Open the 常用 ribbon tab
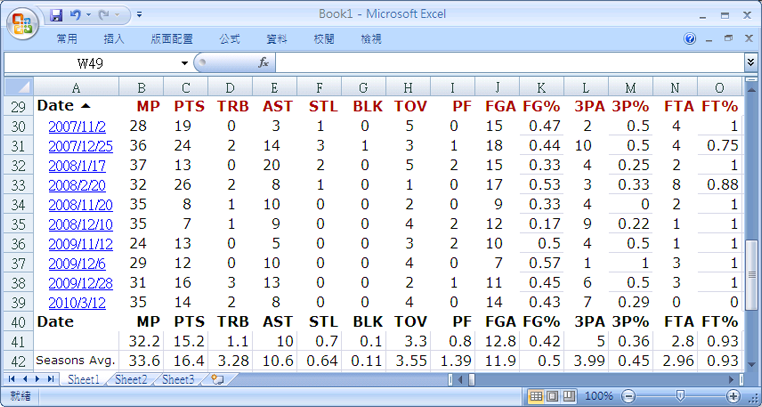Screen dimensions: 762x407 pos(67,39)
